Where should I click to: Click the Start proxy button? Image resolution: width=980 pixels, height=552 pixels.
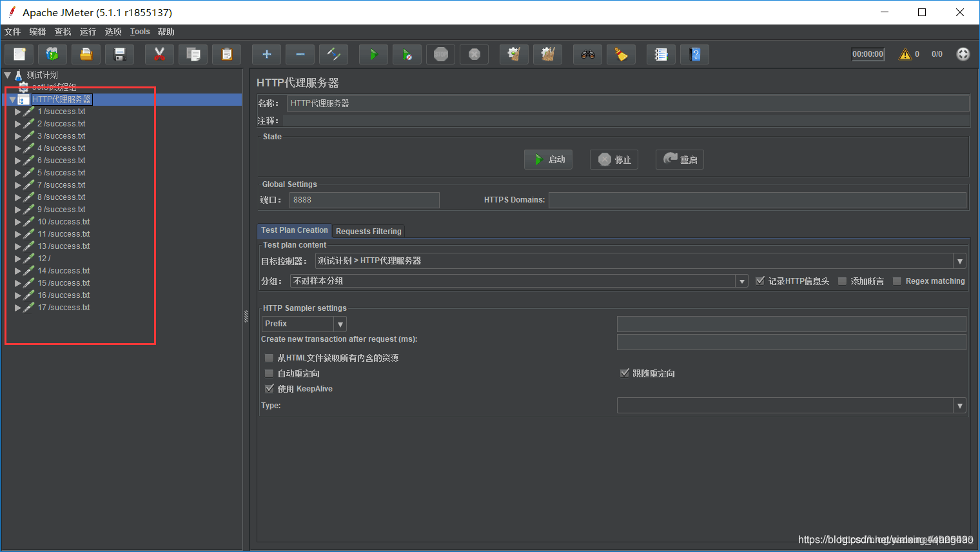(x=548, y=159)
